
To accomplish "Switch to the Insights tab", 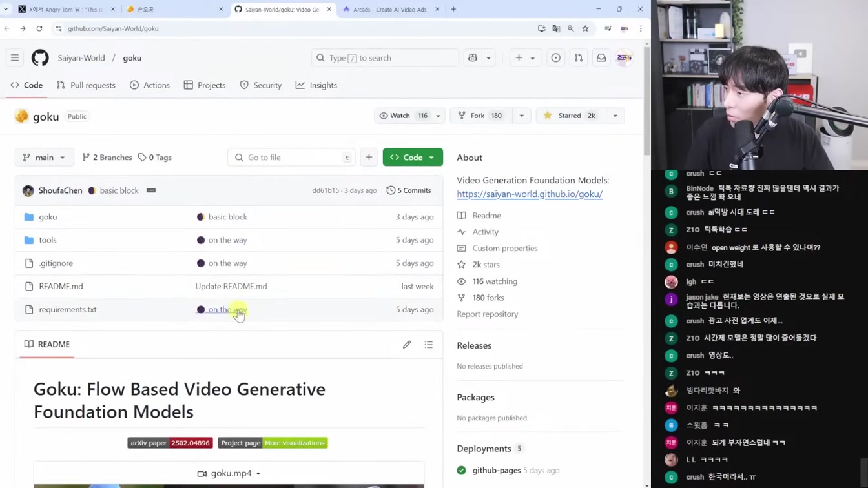I will [x=316, y=85].
